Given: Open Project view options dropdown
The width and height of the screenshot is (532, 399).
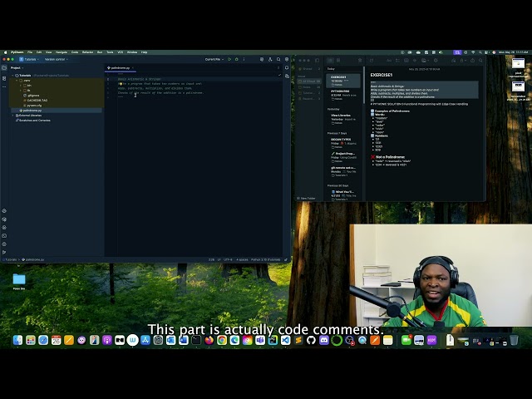Looking at the screenshot, I should pos(17,68).
